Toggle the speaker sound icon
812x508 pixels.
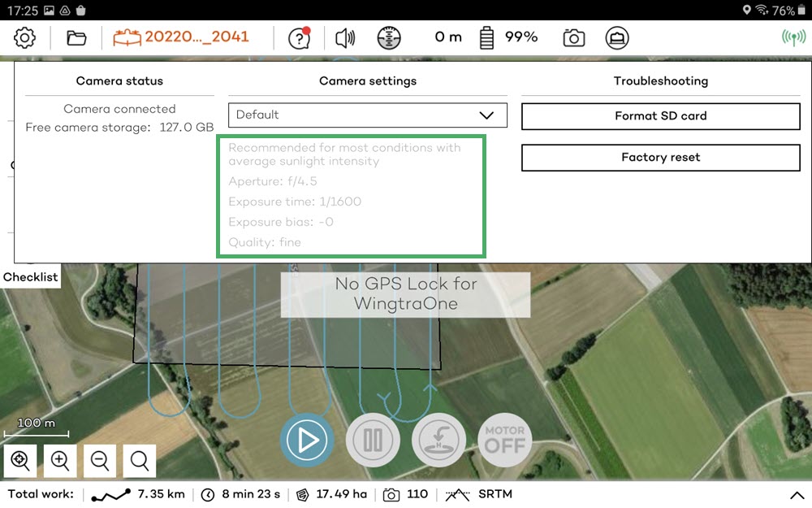tap(345, 37)
